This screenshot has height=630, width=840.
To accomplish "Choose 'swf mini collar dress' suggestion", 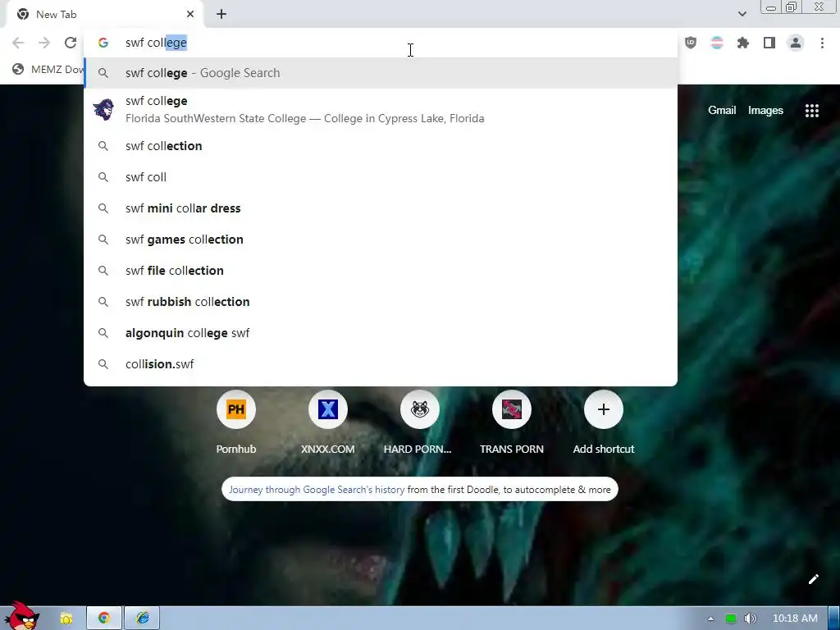I will [381, 208].
